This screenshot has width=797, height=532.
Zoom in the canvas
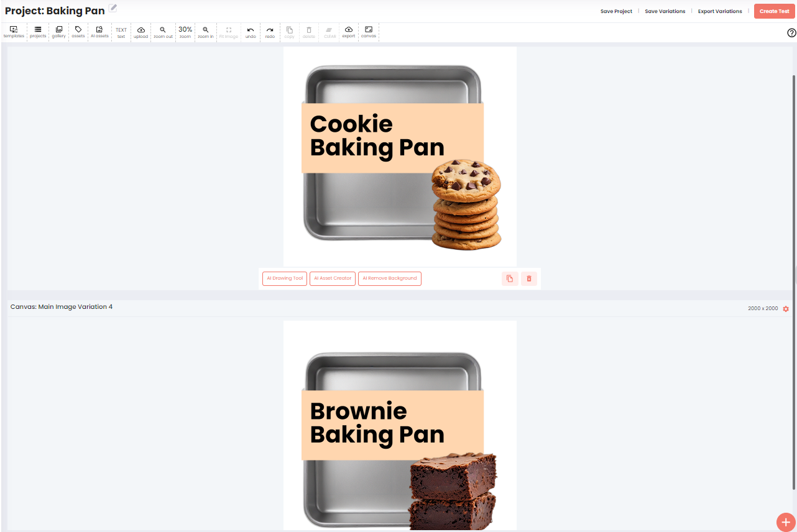[x=206, y=32]
